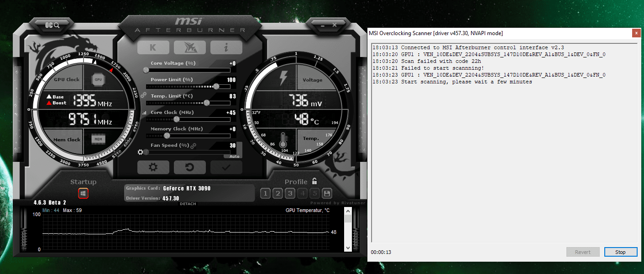This screenshot has height=274, width=644.
Task: Click the lightning bolt voltage icon
Action: [x=283, y=78]
